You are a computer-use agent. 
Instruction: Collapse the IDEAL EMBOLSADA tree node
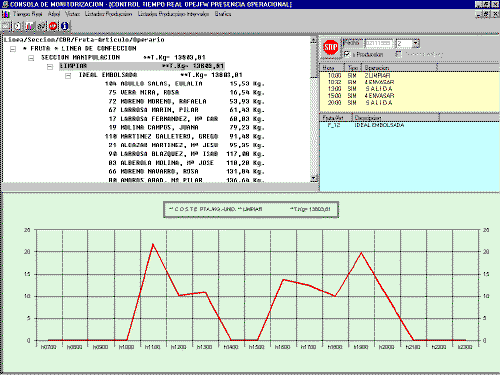[68, 76]
